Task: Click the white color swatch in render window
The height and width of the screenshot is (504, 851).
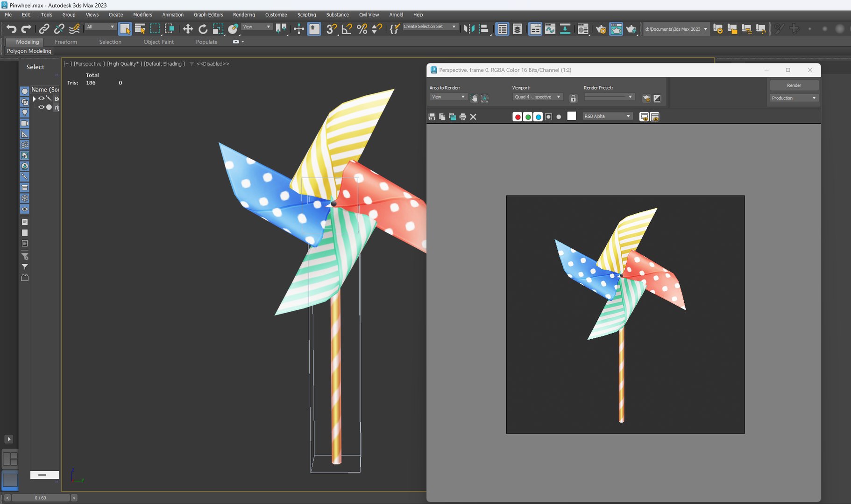Action: point(571,116)
